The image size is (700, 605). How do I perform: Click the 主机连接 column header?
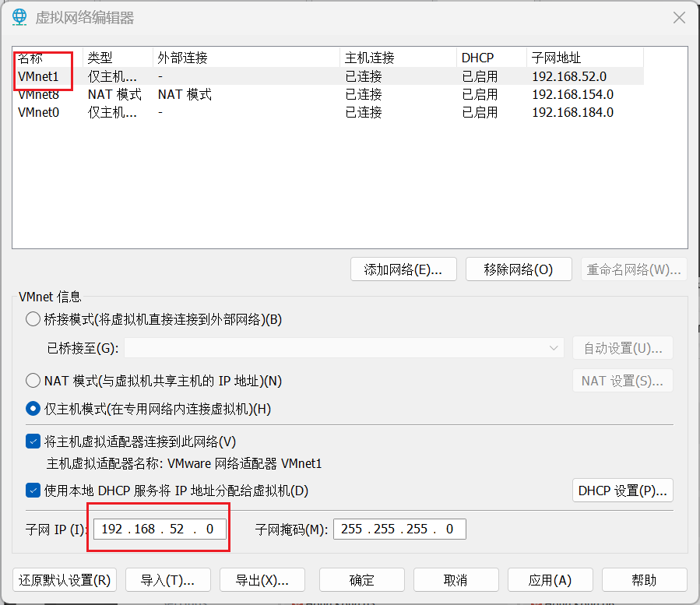point(398,58)
